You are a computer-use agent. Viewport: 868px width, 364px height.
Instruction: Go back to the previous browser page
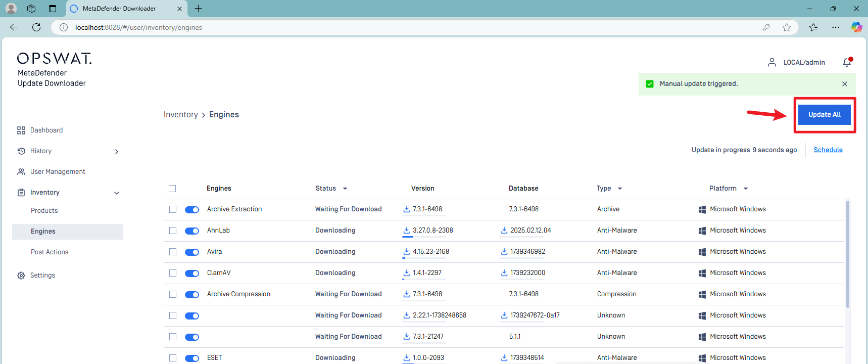pos(14,27)
